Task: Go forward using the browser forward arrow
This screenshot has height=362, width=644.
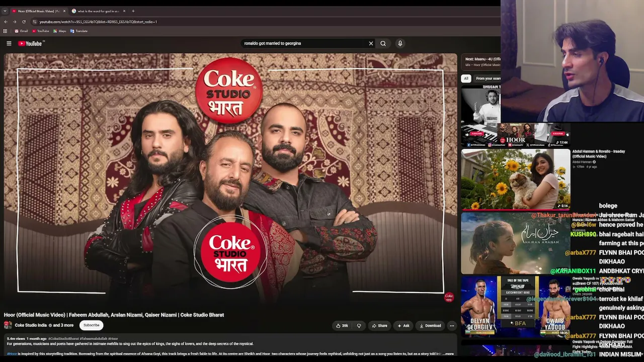Action: pyautogui.click(x=15, y=22)
